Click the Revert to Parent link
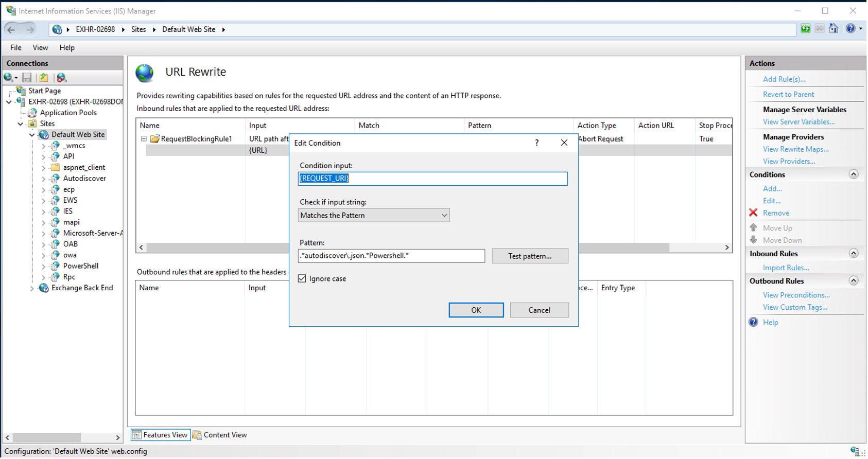Viewport: 868px width, 459px height. pyautogui.click(x=789, y=95)
